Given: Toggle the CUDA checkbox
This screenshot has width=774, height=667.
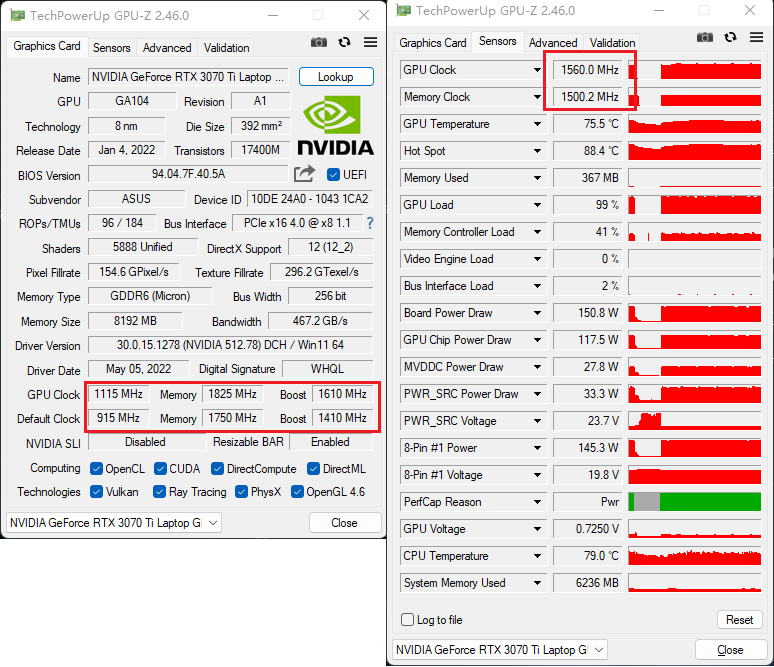Looking at the screenshot, I should 160,469.
